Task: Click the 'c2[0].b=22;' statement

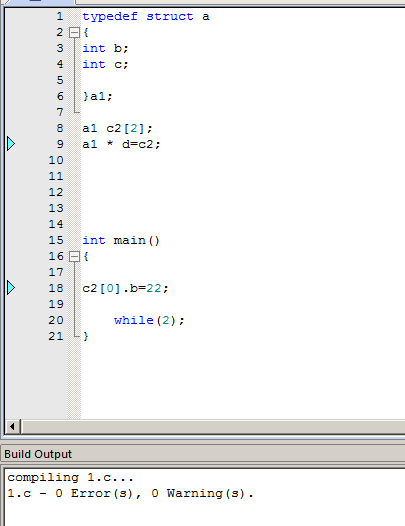Action: [125, 288]
